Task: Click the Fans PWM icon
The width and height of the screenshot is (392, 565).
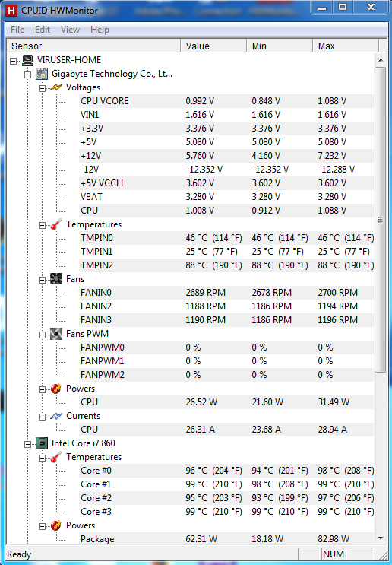Action: click(x=56, y=334)
